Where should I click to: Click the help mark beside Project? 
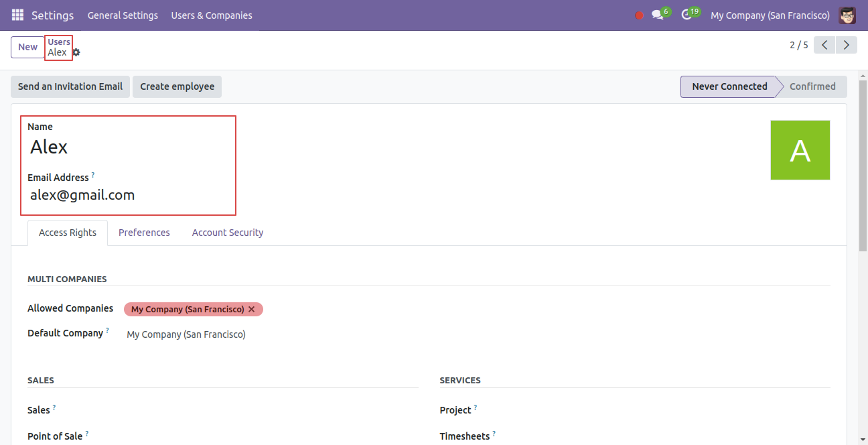(x=476, y=407)
